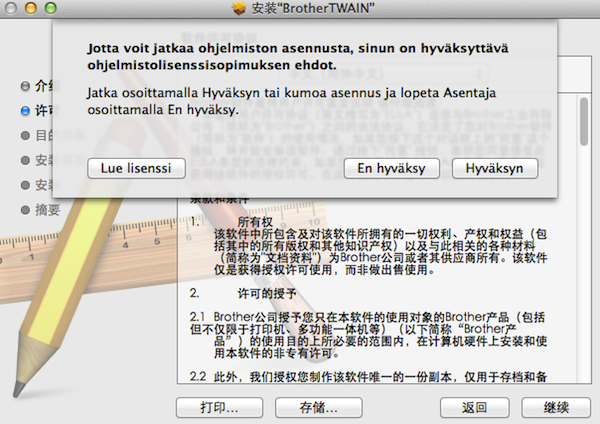Screen dimensions: 600x424
Task: Open the language dropdown behind the sheet
Action: tap(385, 73)
